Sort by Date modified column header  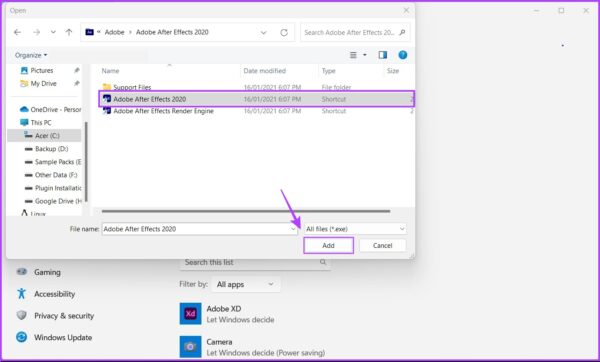(264, 71)
